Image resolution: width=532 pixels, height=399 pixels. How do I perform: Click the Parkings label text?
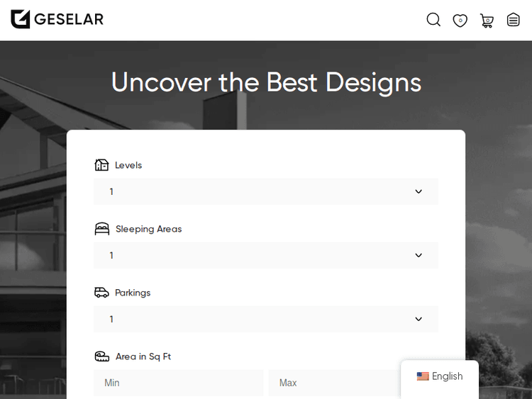pos(133,293)
